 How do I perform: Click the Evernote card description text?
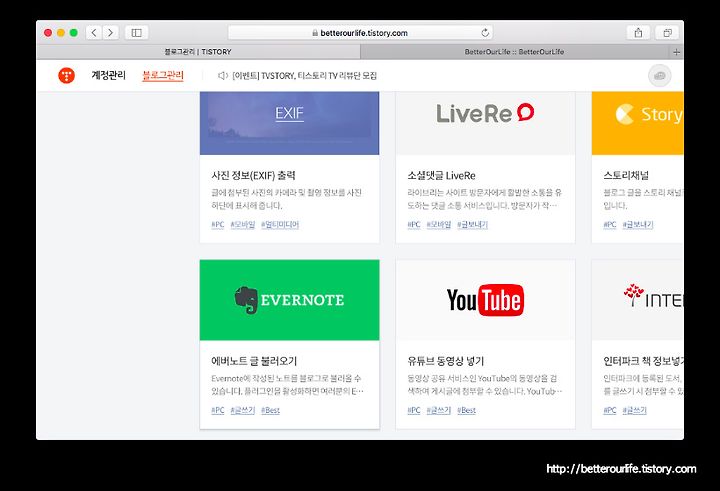pyautogui.click(x=287, y=385)
